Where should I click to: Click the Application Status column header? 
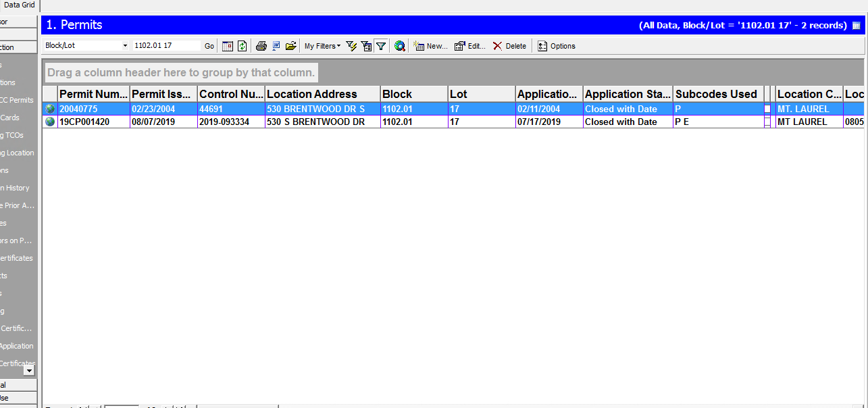pos(628,94)
